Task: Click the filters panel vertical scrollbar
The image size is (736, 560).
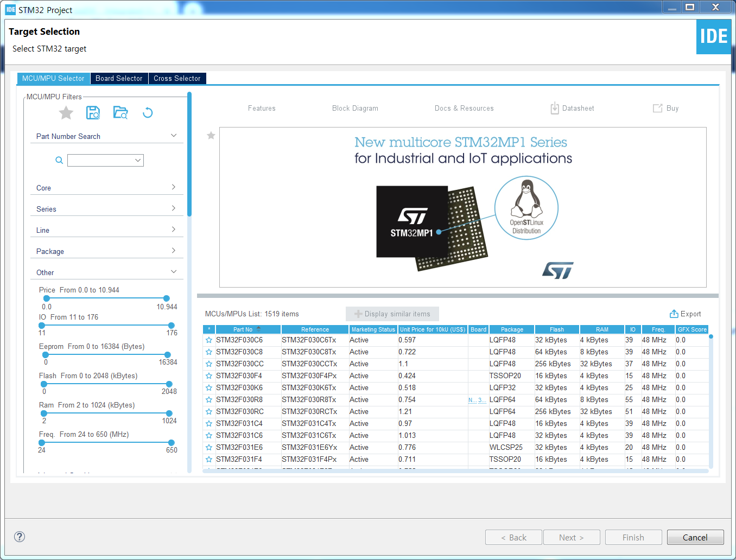Action: coord(189,154)
